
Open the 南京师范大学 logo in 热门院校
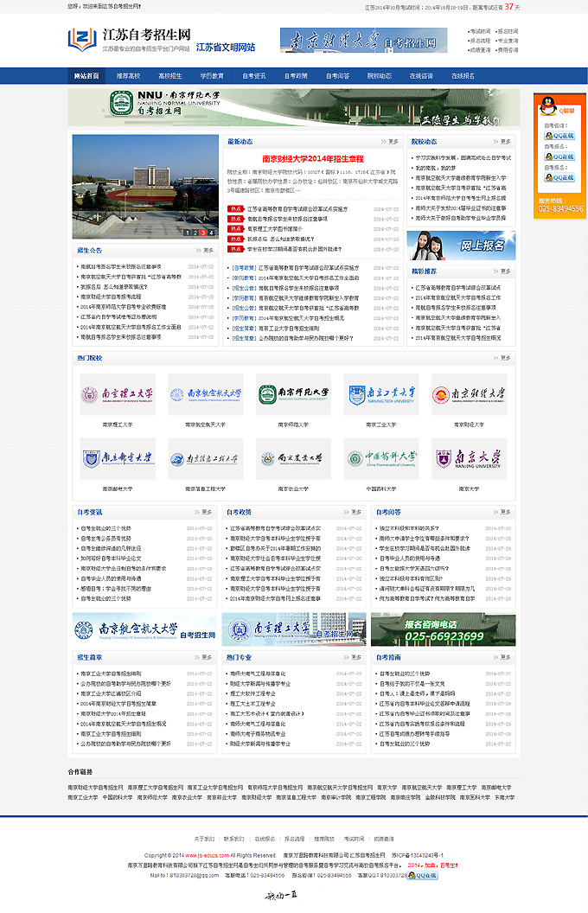pyautogui.click(x=293, y=394)
